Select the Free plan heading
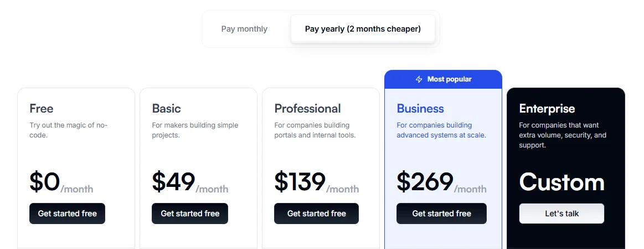The image size is (644, 249). tap(42, 109)
